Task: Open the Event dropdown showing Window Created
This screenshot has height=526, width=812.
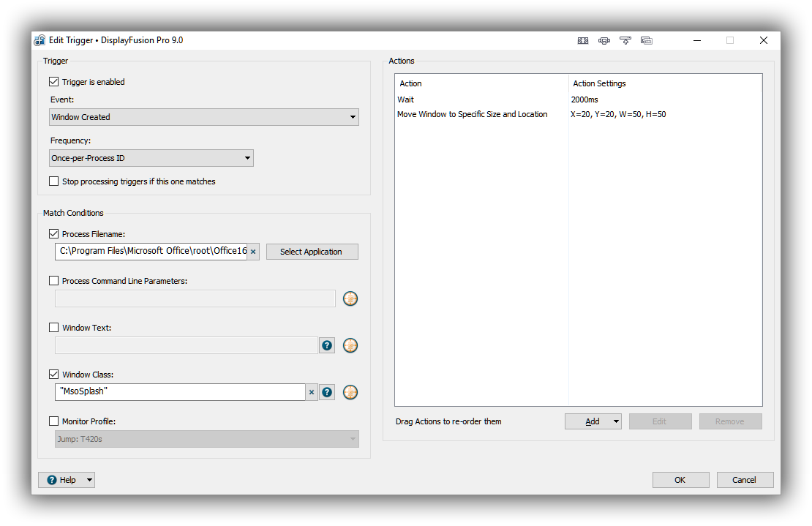Action: tap(204, 117)
